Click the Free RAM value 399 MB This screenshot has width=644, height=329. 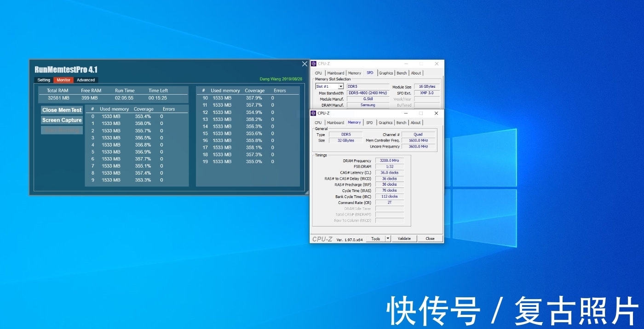tap(90, 98)
